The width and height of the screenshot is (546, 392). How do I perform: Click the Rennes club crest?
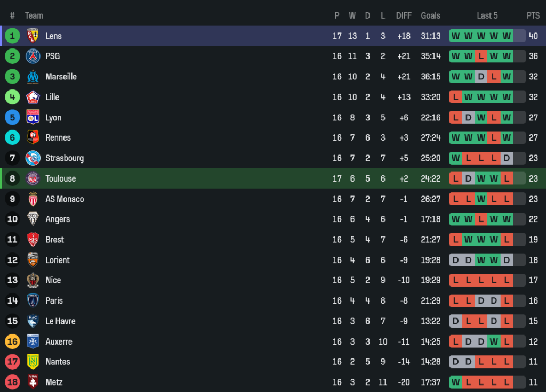(x=33, y=137)
